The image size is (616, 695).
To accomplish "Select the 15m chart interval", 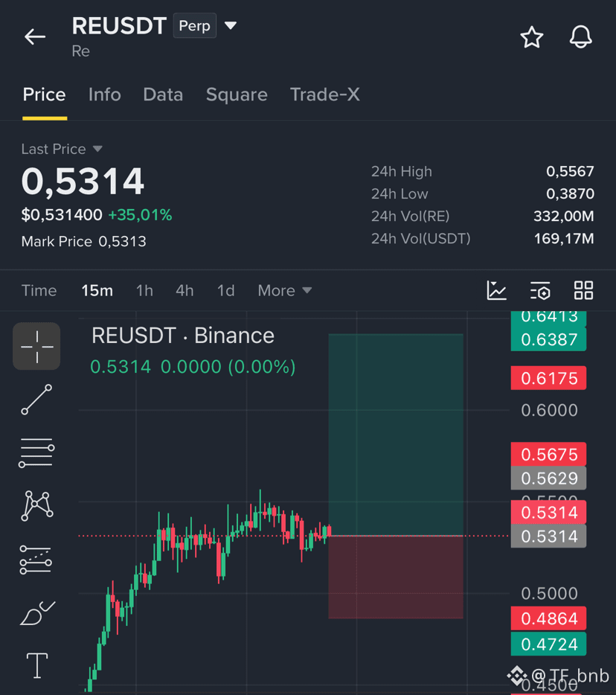I will click(97, 291).
